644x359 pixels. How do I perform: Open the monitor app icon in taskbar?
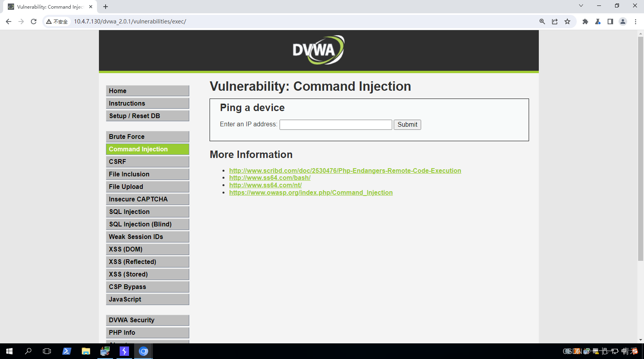pos(105,351)
